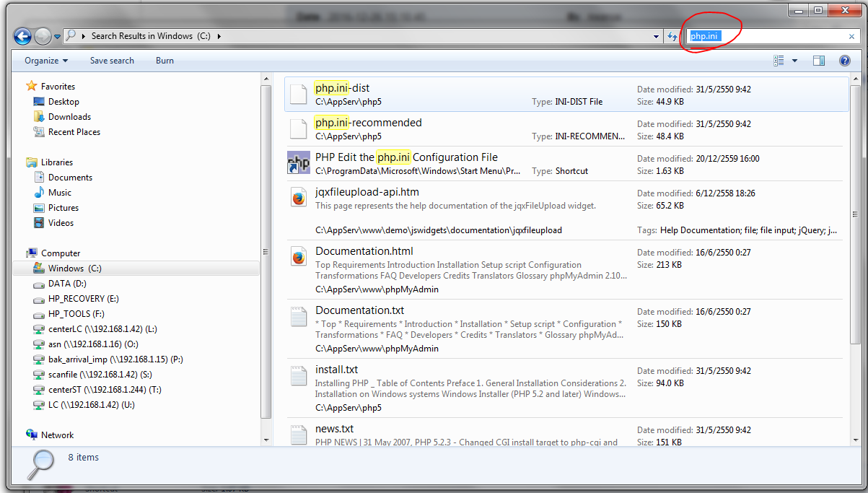Click the php.ini-recommended file icon
This screenshot has width=868, height=493.
299,129
